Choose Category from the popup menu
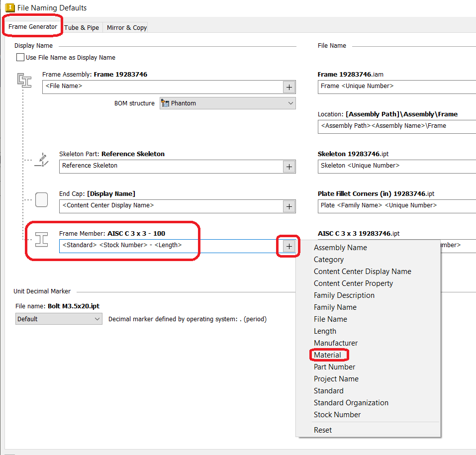The image size is (476, 455). point(329,260)
